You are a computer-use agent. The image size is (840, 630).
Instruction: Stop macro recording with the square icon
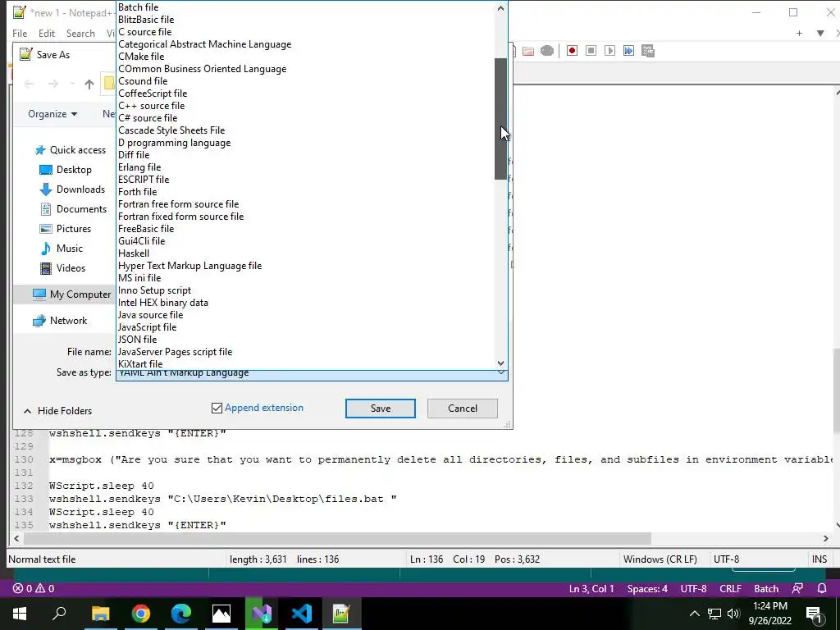click(591, 51)
